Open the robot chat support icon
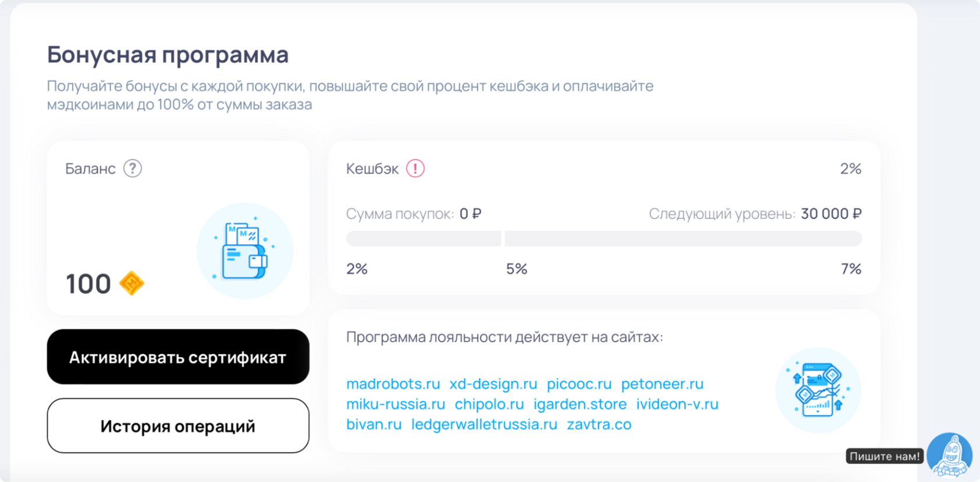The image size is (980, 482). pos(949,455)
